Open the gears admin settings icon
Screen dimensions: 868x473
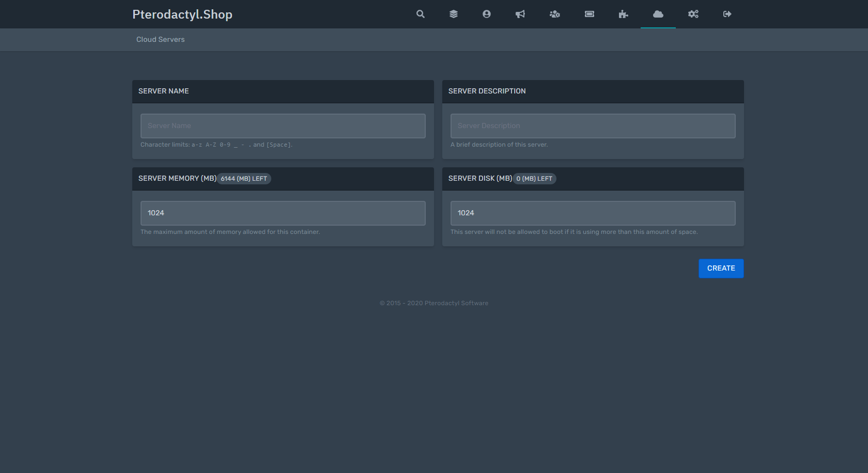click(693, 14)
